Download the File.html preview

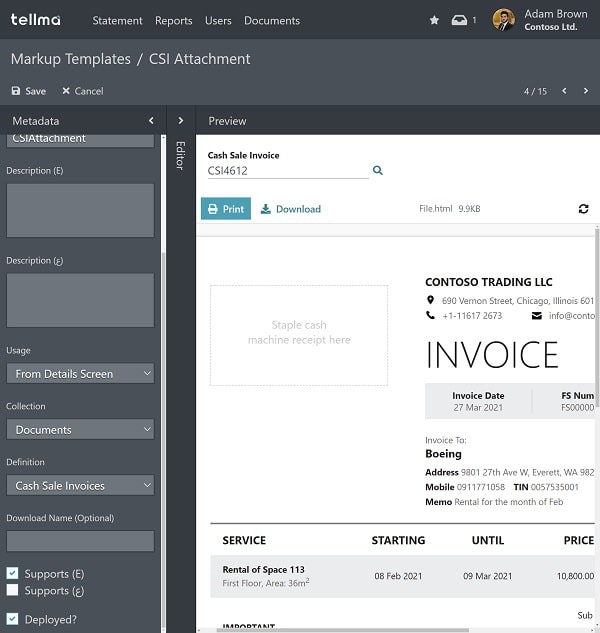click(x=291, y=209)
